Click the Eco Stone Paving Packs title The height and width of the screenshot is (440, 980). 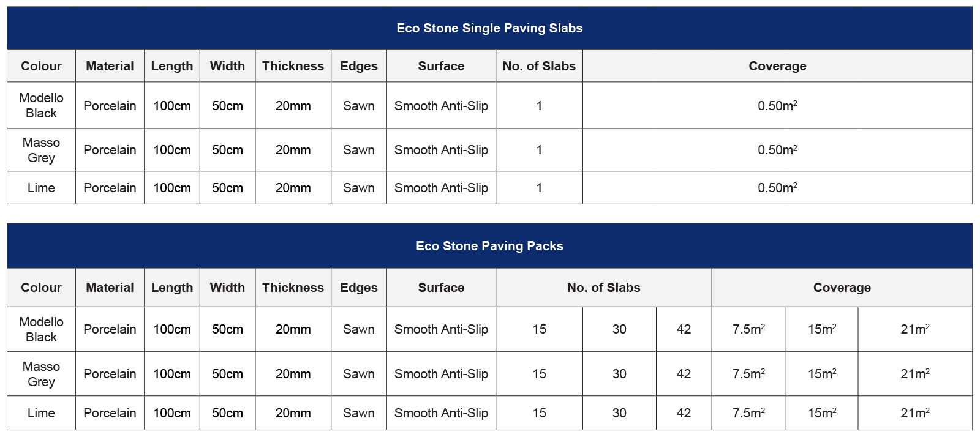pyautogui.click(x=489, y=246)
